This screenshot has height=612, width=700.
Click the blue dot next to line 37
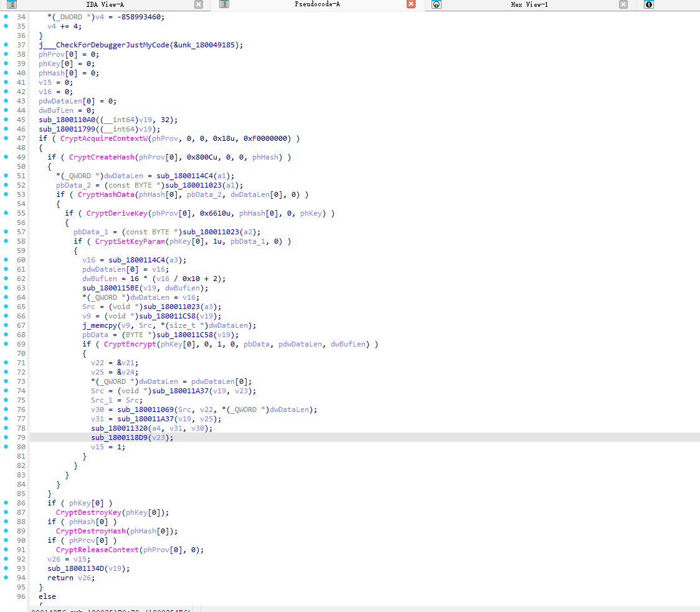coord(6,45)
